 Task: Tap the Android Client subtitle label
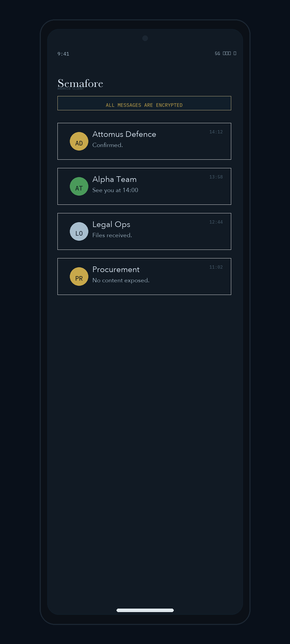click(x=71, y=89)
